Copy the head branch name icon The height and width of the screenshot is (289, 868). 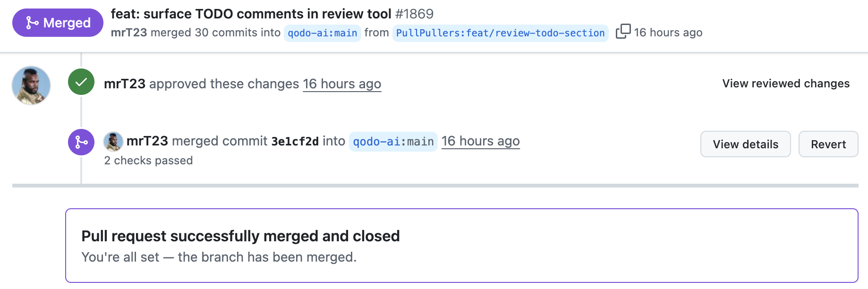point(623,31)
